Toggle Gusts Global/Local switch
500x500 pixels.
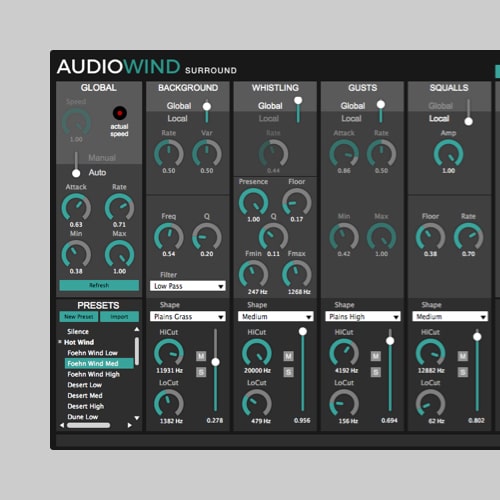coord(381,111)
